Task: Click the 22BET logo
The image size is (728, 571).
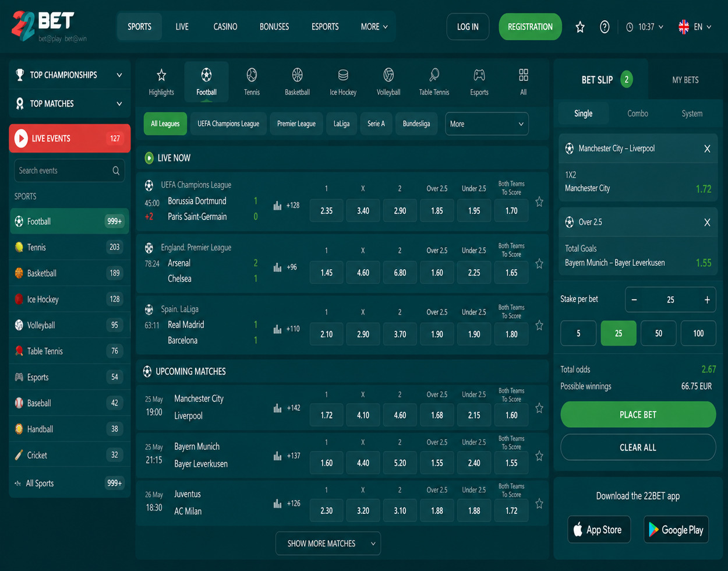Action: pos(49,26)
